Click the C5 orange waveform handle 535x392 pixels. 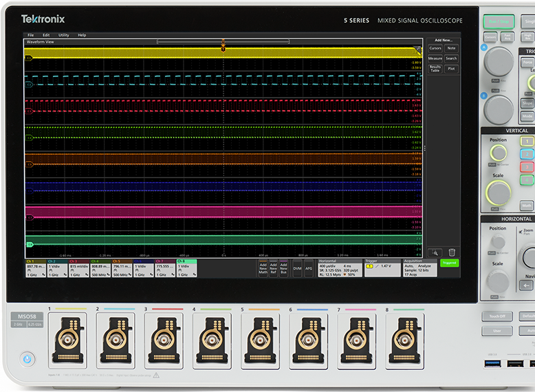pos(29,164)
